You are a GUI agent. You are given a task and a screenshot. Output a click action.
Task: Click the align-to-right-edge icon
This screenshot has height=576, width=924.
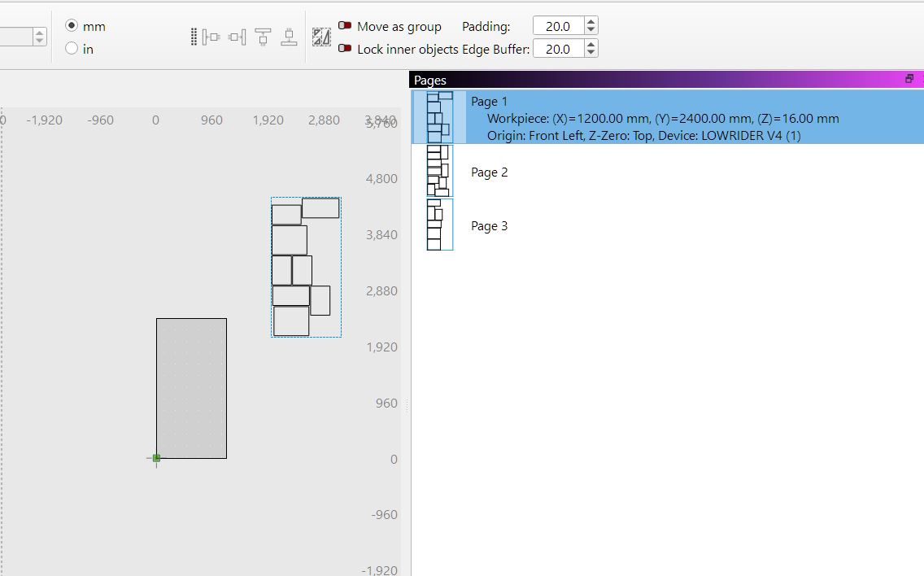(237, 37)
